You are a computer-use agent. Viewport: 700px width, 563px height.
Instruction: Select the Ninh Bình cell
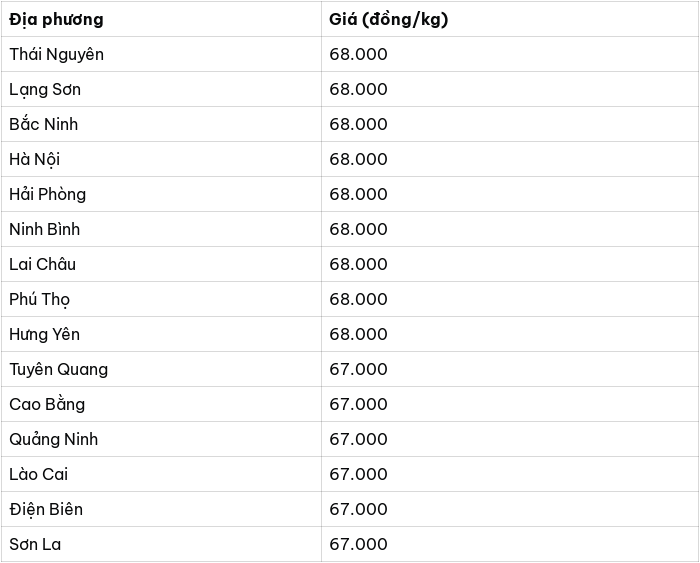(x=161, y=229)
